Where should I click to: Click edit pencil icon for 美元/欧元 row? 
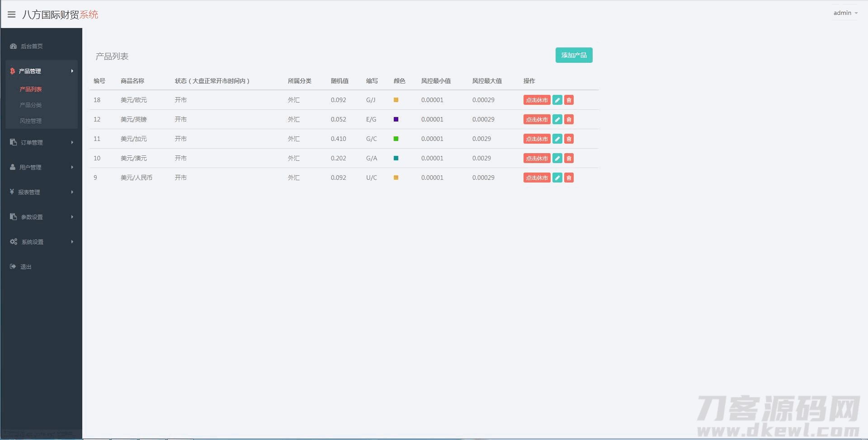tap(557, 100)
